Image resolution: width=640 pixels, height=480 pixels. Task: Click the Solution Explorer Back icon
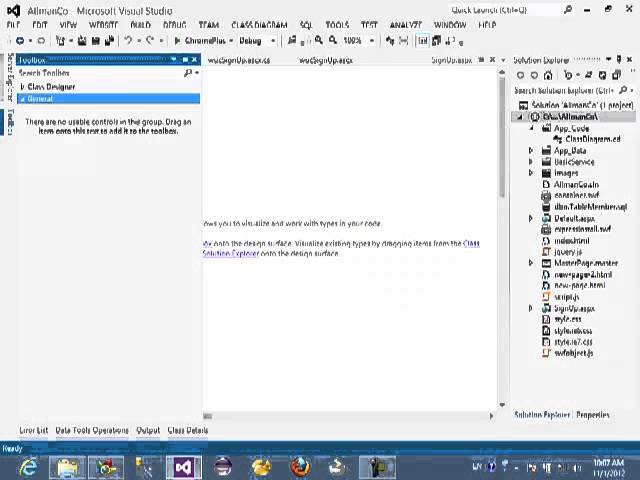[520, 75]
